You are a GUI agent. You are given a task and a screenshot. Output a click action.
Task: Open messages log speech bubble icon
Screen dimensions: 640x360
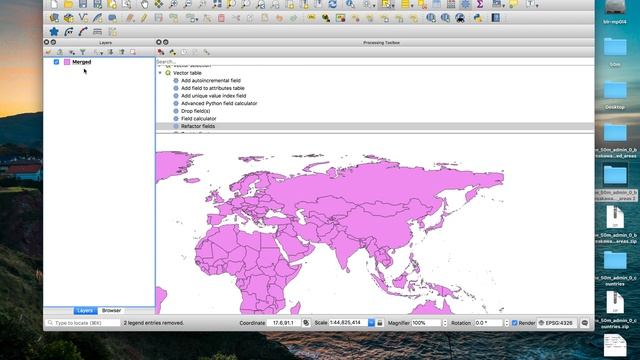coord(584,323)
